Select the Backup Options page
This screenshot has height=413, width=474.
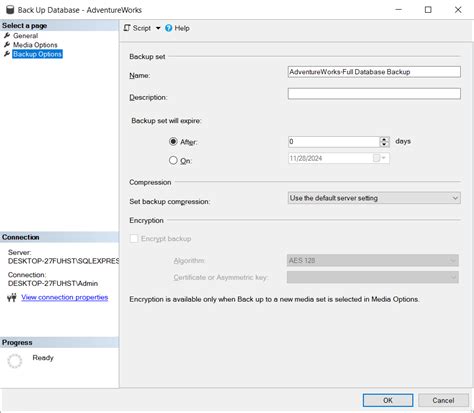(x=37, y=54)
